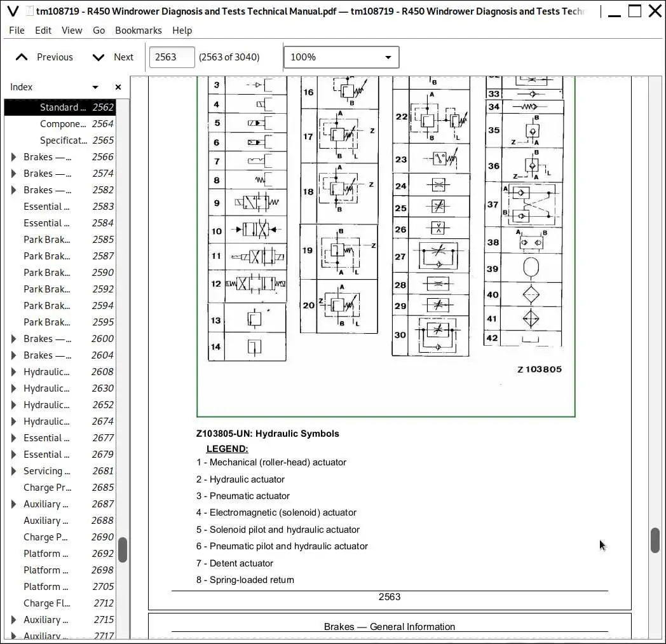Viewport: 666px width, 644px height.
Task: Expand the Essential entry at page 2677
Action: click(x=13, y=438)
